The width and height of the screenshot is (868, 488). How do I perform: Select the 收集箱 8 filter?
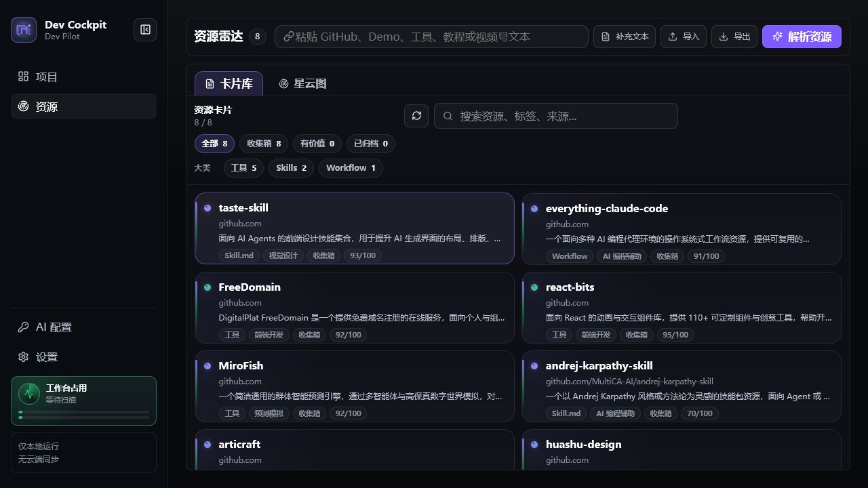click(264, 144)
